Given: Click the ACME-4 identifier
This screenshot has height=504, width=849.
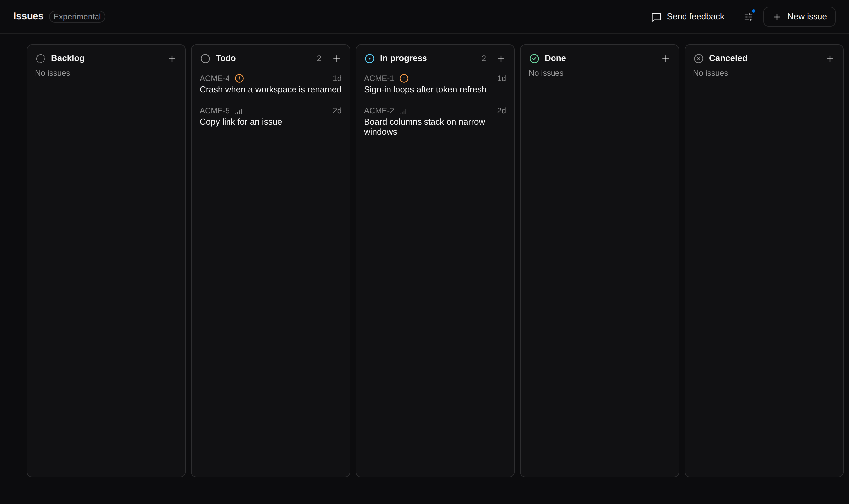Looking at the screenshot, I should [x=215, y=79].
